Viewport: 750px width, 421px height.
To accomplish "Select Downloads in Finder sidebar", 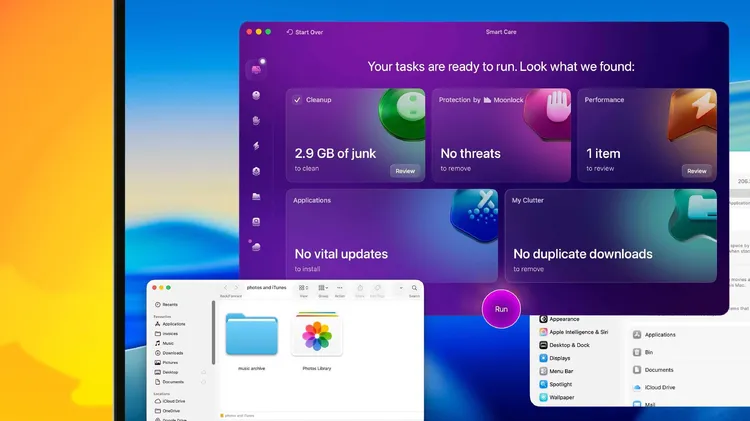I will [172, 353].
